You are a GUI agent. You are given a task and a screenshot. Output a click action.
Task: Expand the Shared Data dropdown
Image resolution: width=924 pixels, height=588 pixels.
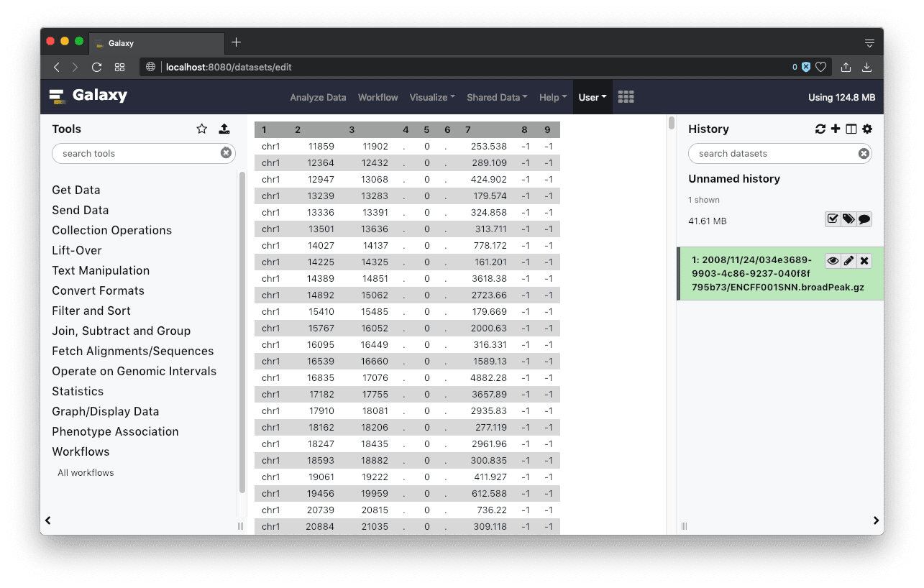497,97
